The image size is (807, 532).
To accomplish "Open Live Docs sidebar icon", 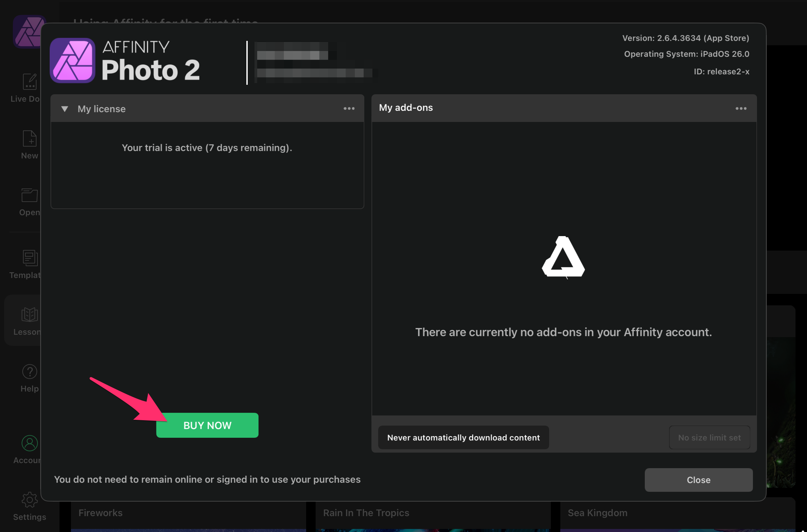I will pyautogui.click(x=29, y=82).
